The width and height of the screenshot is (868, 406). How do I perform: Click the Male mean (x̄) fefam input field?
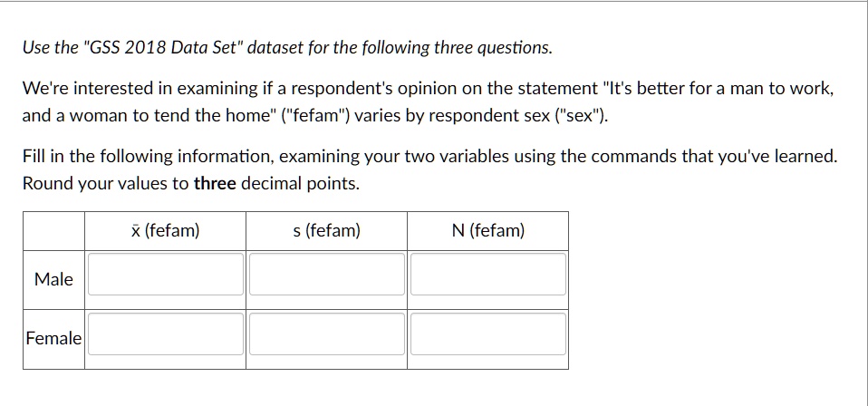[x=166, y=275]
